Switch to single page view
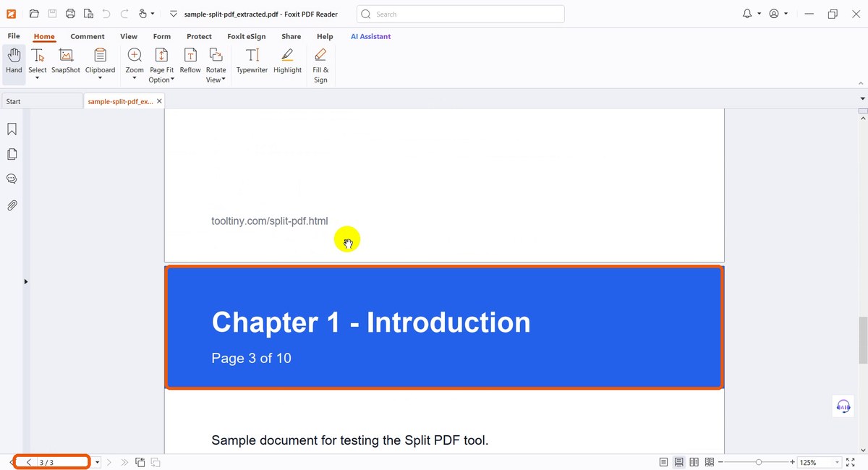 (663, 462)
